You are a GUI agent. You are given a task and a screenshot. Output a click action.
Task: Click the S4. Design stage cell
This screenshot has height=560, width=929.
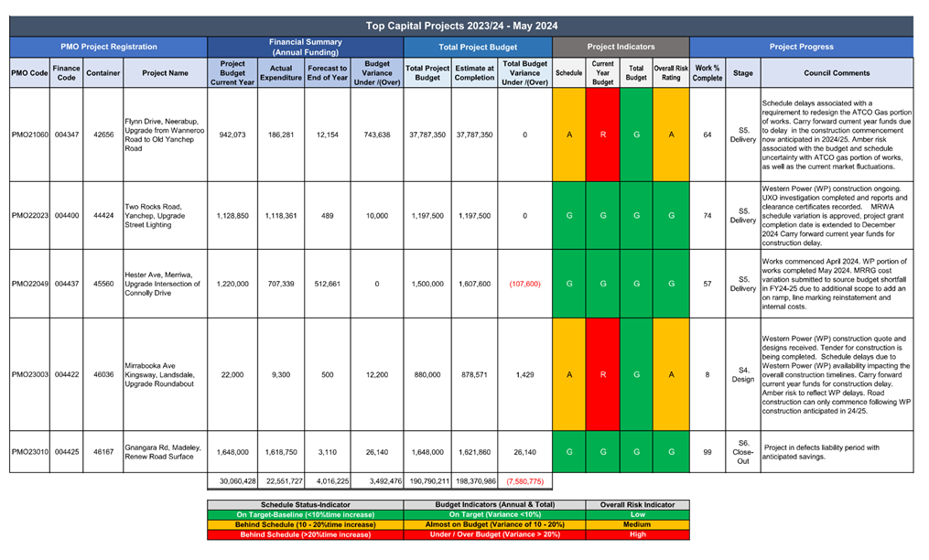742,374
